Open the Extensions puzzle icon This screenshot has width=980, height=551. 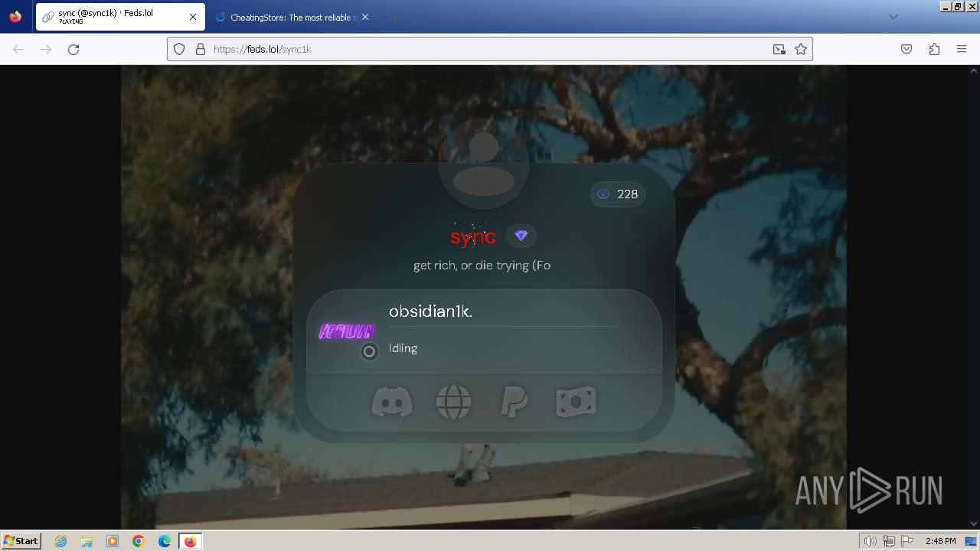(934, 49)
